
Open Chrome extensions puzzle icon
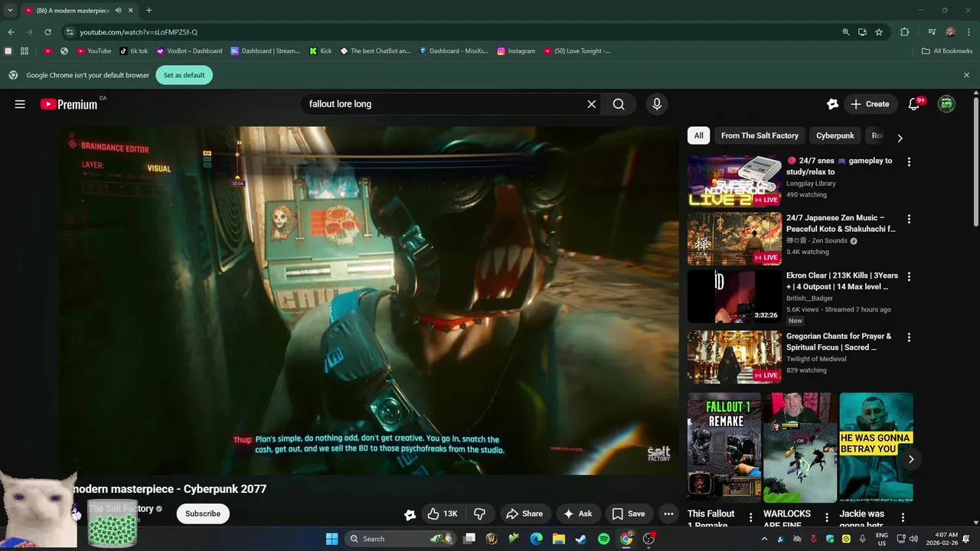(905, 32)
